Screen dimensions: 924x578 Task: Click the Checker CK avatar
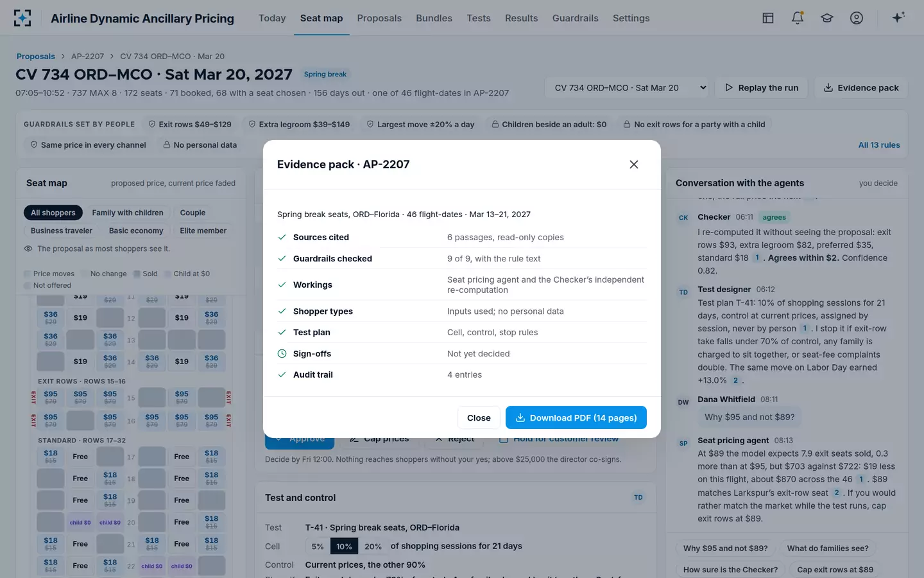point(683,218)
